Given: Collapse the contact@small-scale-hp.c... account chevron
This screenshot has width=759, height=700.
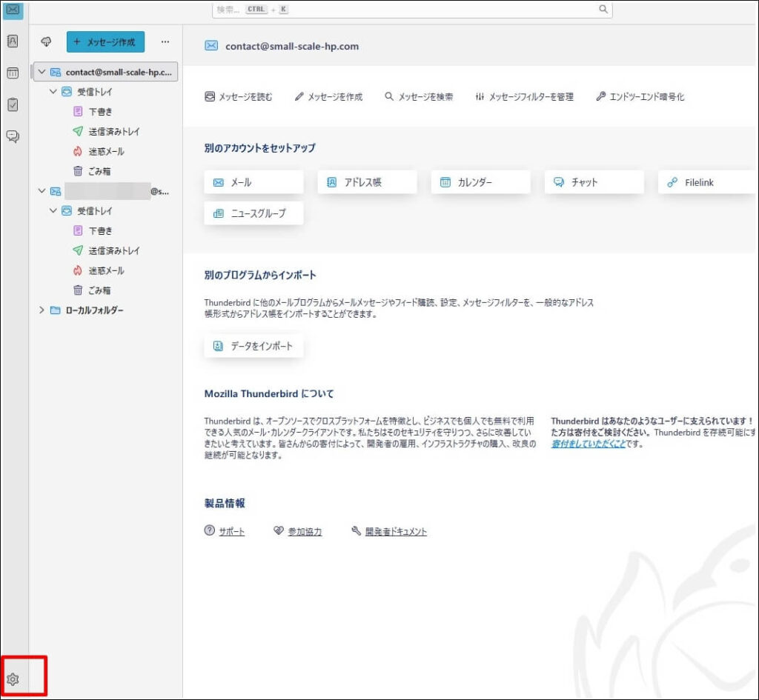Looking at the screenshot, I should (42, 72).
